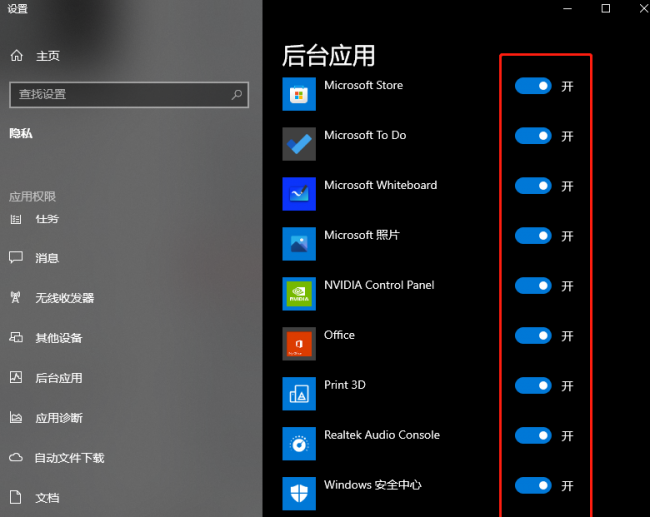The height and width of the screenshot is (517, 650).
Task: Click the Microsoft Store app icon
Action: pyautogui.click(x=299, y=94)
